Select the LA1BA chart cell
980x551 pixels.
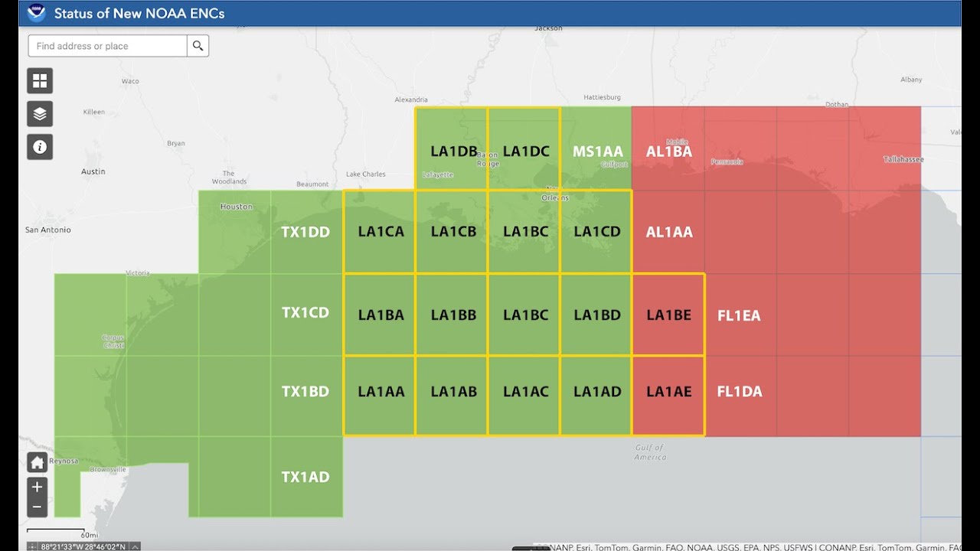point(381,315)
